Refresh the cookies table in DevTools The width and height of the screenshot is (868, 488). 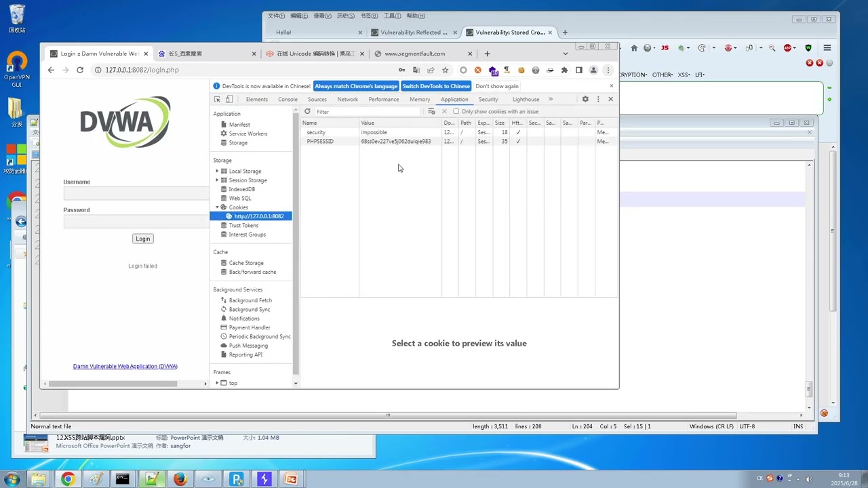pos(307,111)
